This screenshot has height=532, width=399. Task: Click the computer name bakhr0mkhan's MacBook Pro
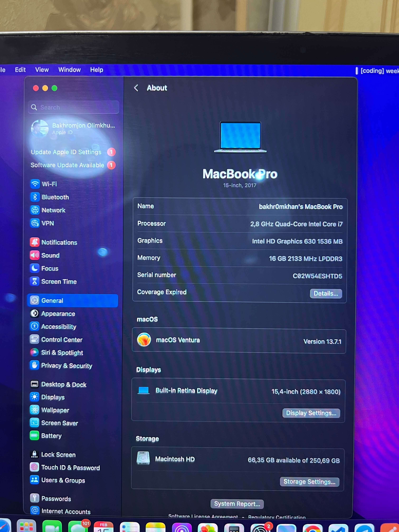click(301, 207)
